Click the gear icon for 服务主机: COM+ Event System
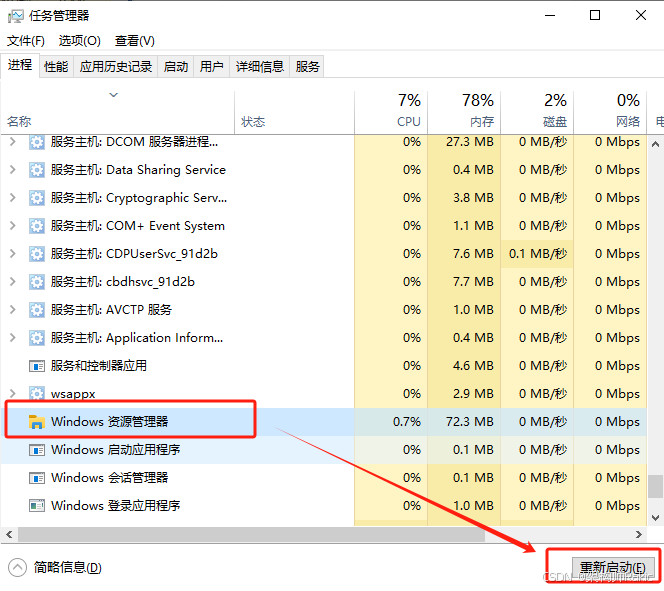The image size is (664, 591). (x=37, y=226)
